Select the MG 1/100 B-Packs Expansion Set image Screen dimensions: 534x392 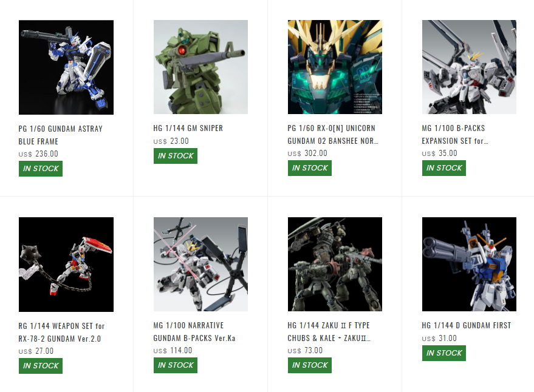point(469,67)
